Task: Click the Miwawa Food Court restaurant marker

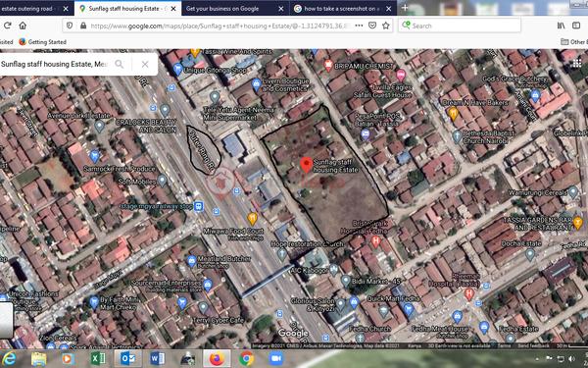Action: [x=253, y=218]
